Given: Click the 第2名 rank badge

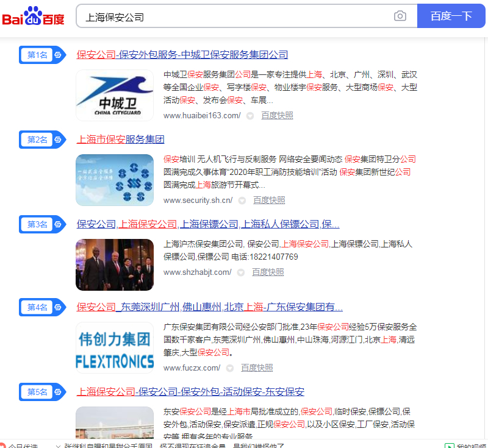Looking at the screenshot, I should click(42, 140).
